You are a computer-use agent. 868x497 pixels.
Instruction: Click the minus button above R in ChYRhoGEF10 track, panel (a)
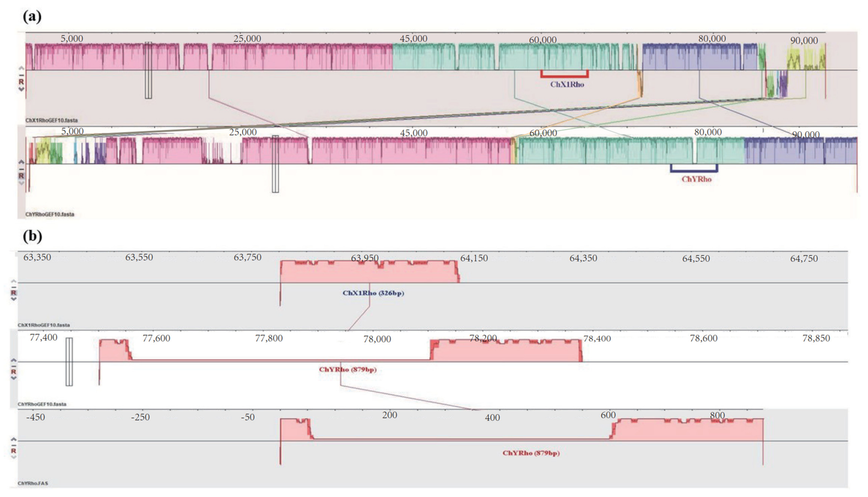pyautogui.click(x=21, y=169)
